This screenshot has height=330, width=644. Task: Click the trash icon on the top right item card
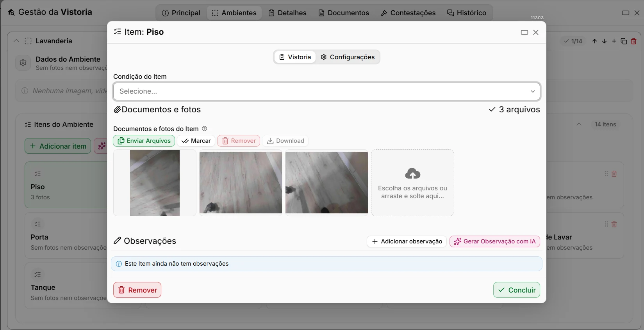tap(614, 174)
